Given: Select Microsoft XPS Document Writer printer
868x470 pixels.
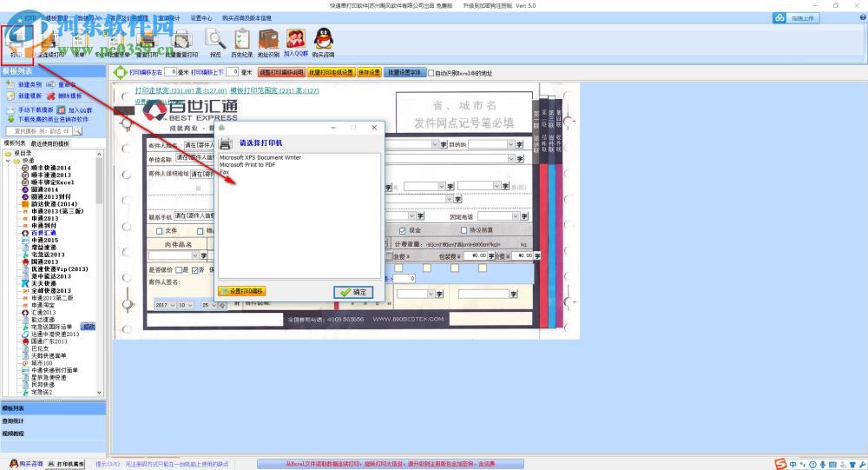Looking at the screenshot, I should point(260,157).
